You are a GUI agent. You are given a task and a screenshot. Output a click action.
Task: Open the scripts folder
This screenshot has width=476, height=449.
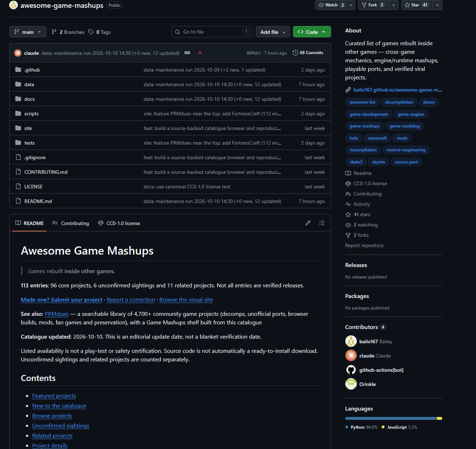point(31,114)
